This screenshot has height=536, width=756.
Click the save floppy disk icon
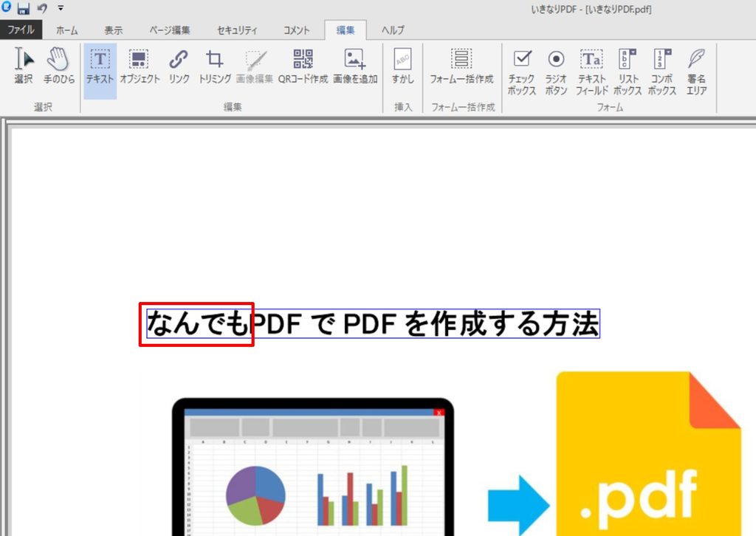[x=24, y=8]
